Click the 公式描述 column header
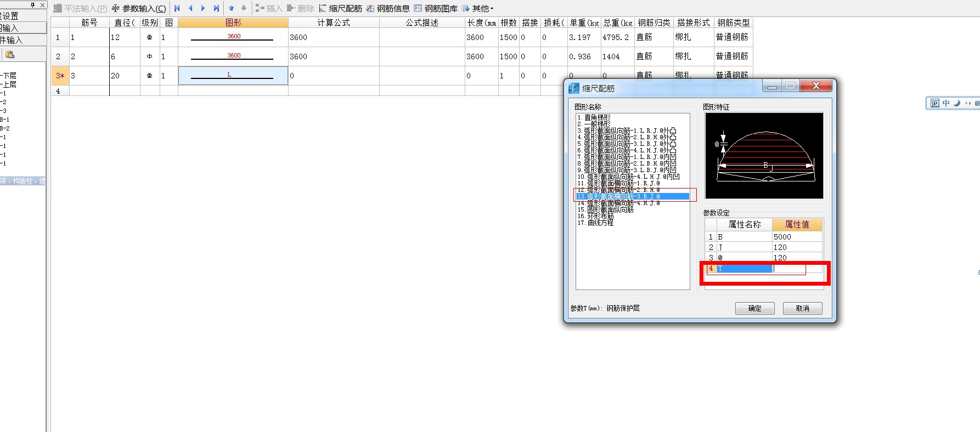 (422, 22)
